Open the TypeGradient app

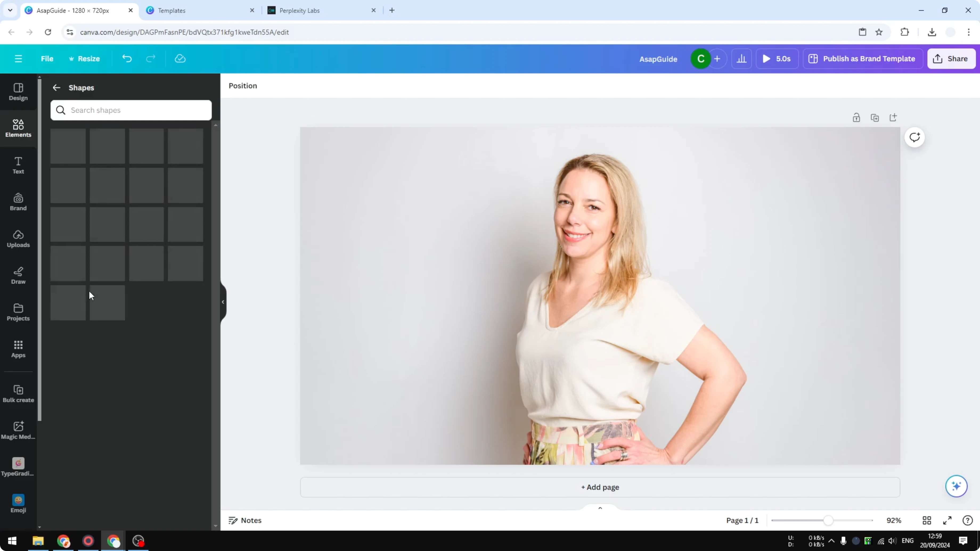18,467
